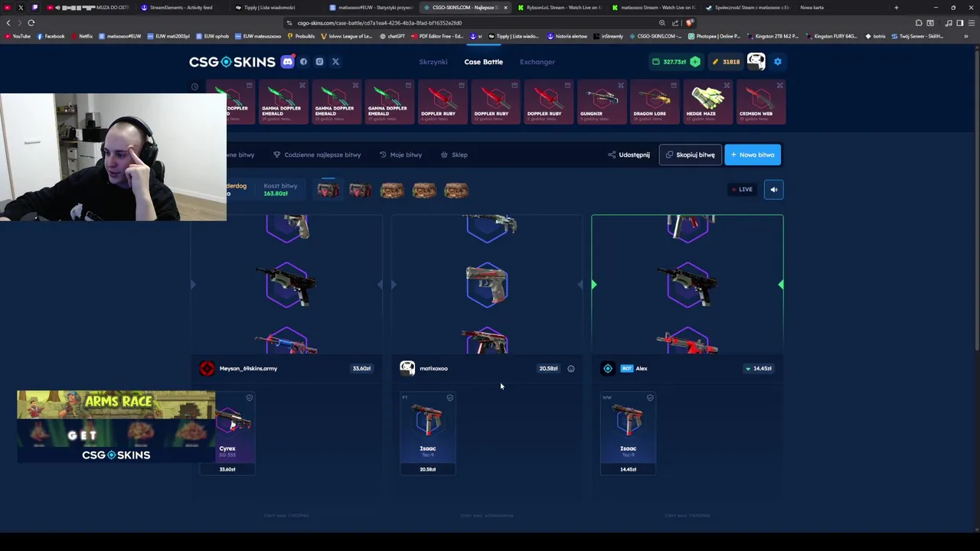Select the Dragon Lore recent drop card
980x551 pixels.
tap(654, 102)
